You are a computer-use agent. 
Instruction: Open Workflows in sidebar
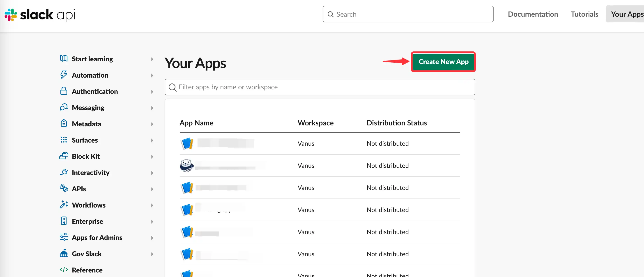click(x=89, y=205)
